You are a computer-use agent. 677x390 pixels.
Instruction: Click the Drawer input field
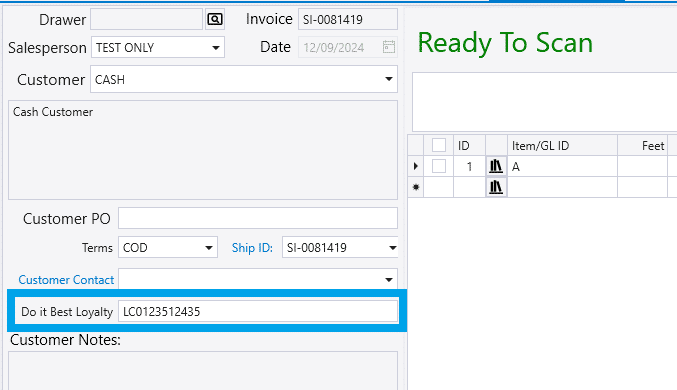(x=146, y=19)
